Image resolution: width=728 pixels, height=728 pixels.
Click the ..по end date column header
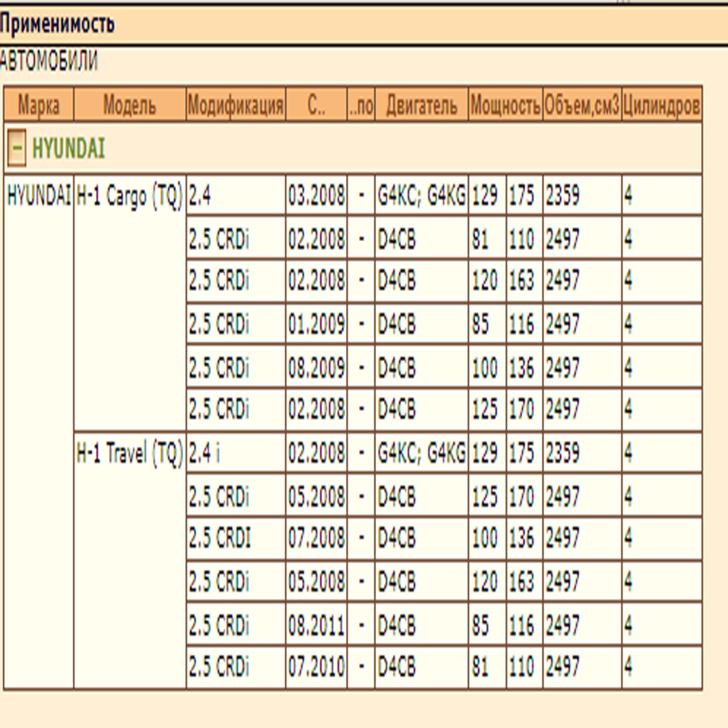click(361, 104)
